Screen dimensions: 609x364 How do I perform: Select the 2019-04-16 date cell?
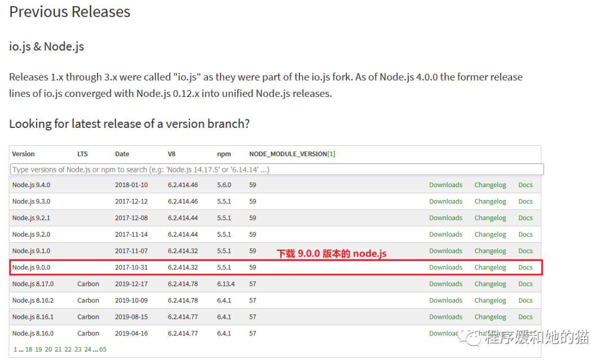(131, 334)
